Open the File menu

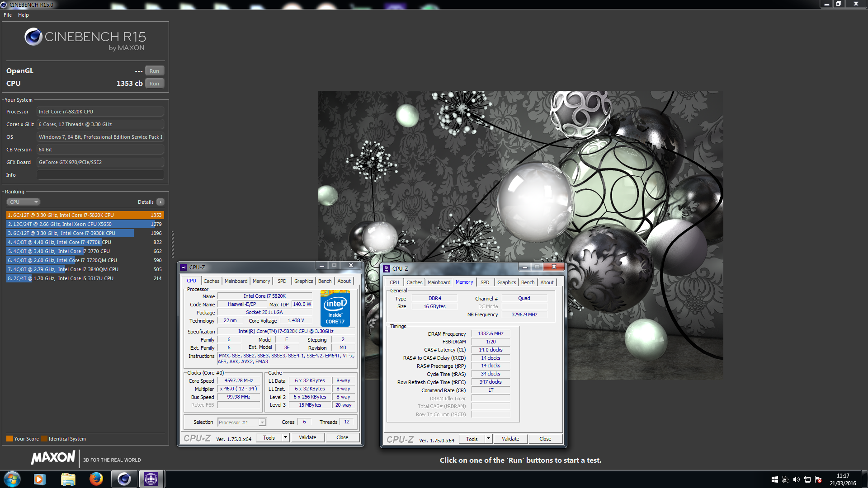click(8, 15)
